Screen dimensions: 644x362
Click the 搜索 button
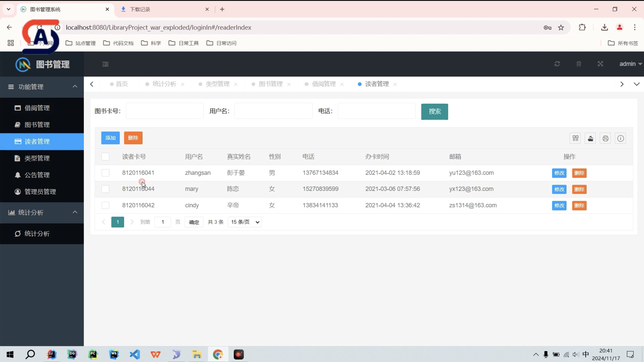pyautogui.click(x=434, y=112)
